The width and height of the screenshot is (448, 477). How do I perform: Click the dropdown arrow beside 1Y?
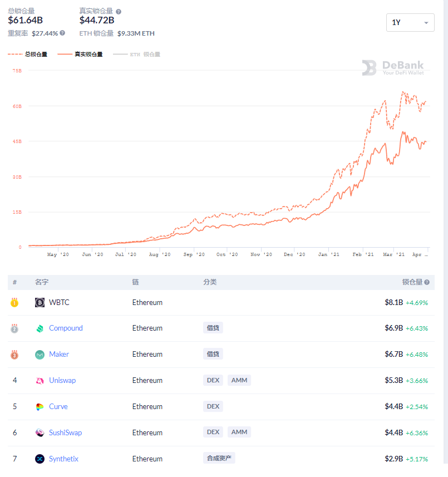(426, 23)
